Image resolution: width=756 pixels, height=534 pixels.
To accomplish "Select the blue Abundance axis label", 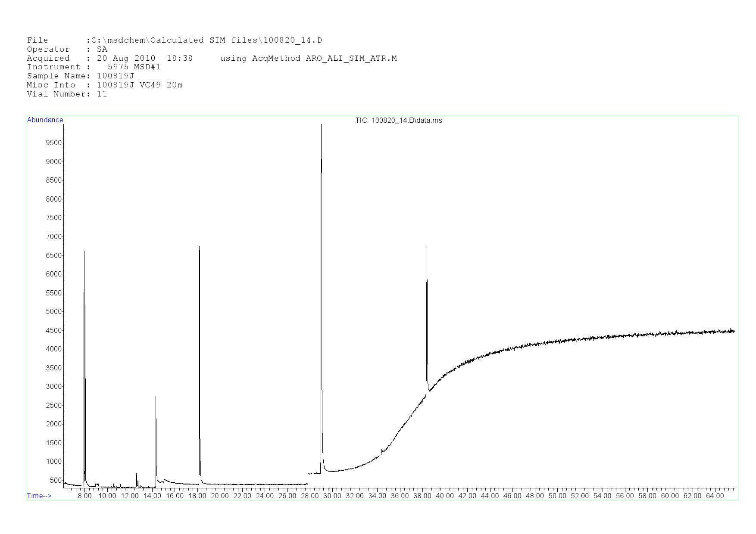I will (45, 120).
